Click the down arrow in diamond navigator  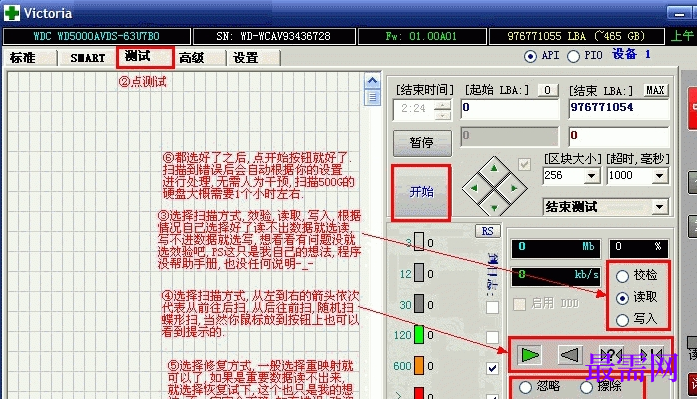[x=494, y=208]
